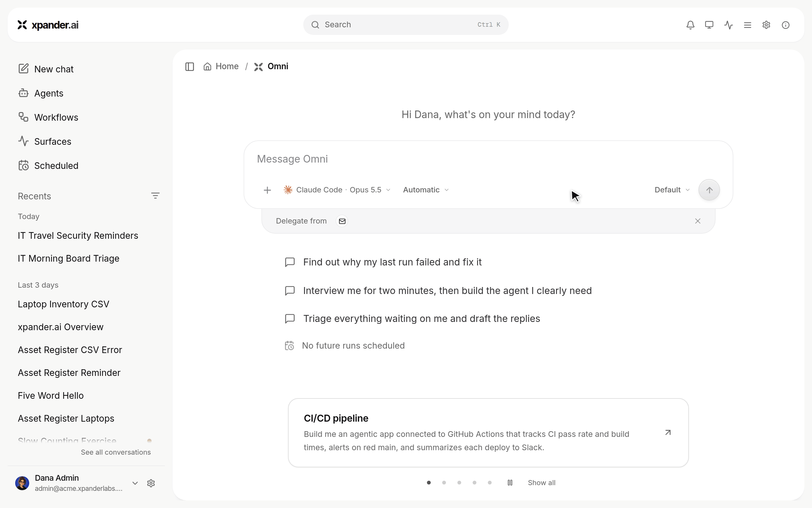Go to Home in the breadcrumb
Screen dimensions: 812x508
click(221, 67)
